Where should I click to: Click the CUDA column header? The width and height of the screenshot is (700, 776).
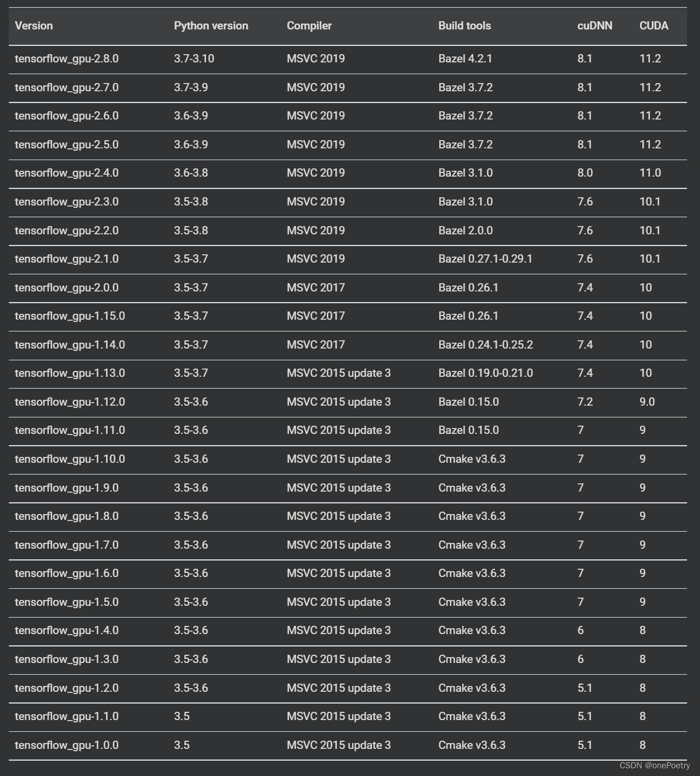pyautogui.click(x=653, y=26)
